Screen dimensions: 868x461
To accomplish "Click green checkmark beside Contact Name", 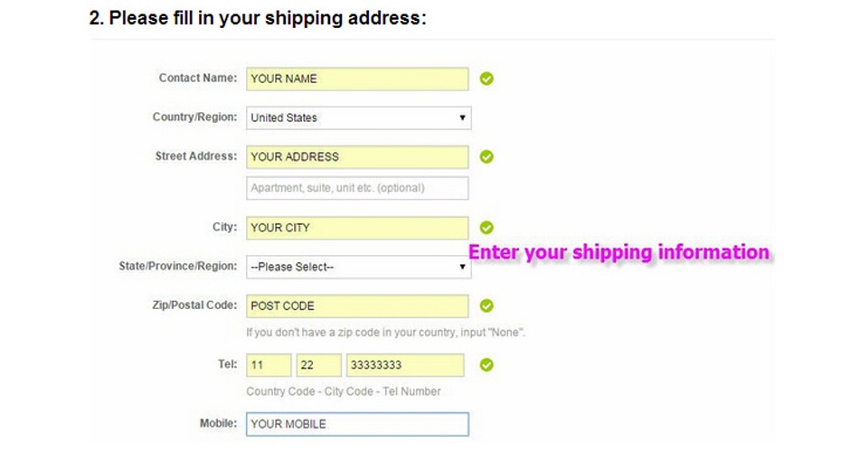I will pos(486,79).
